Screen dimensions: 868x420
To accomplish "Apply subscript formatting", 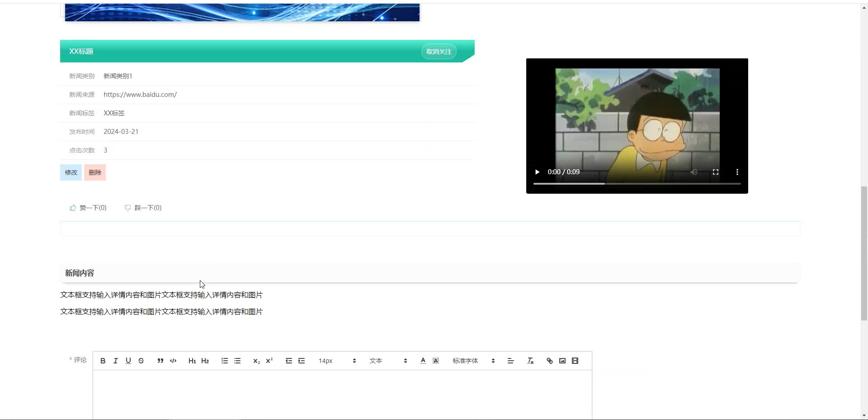I will pyautogui.click(x=256, y=361).
